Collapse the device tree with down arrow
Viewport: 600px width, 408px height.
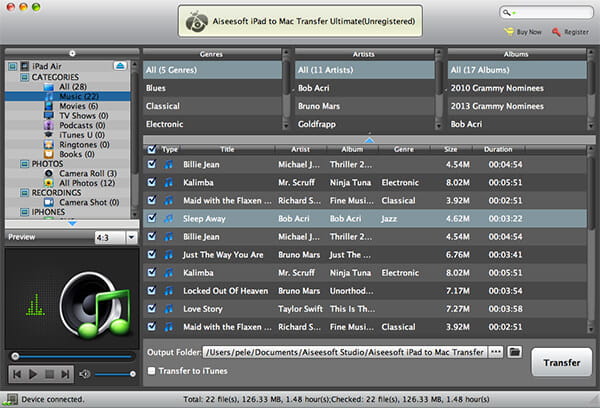pos(72,223)
